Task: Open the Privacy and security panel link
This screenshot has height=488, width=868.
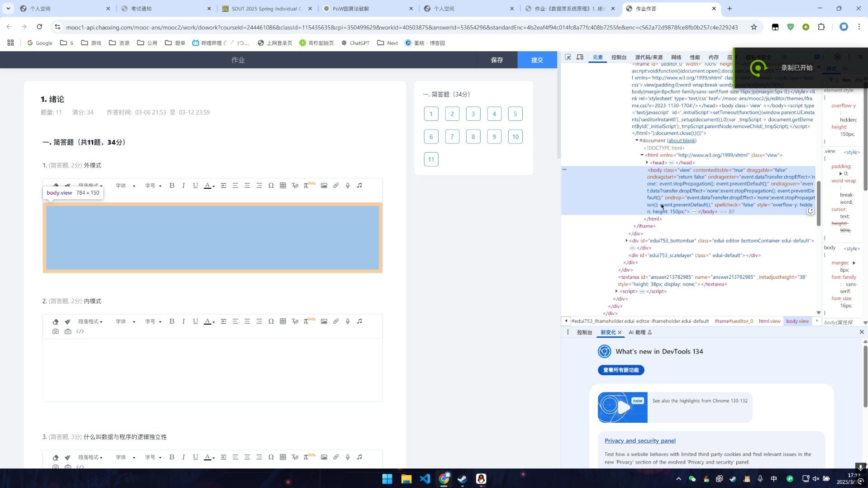Action: pyautogui.click(x=640, y=441)
